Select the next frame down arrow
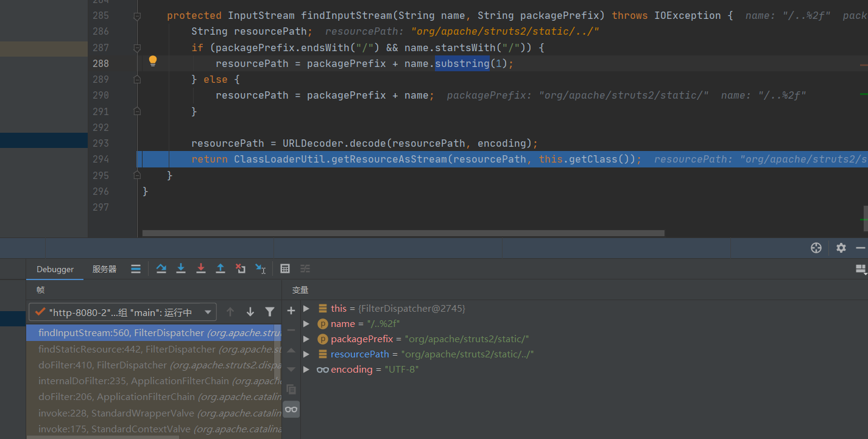The height and width of the screenshot is (439, 868). [250, 312]
